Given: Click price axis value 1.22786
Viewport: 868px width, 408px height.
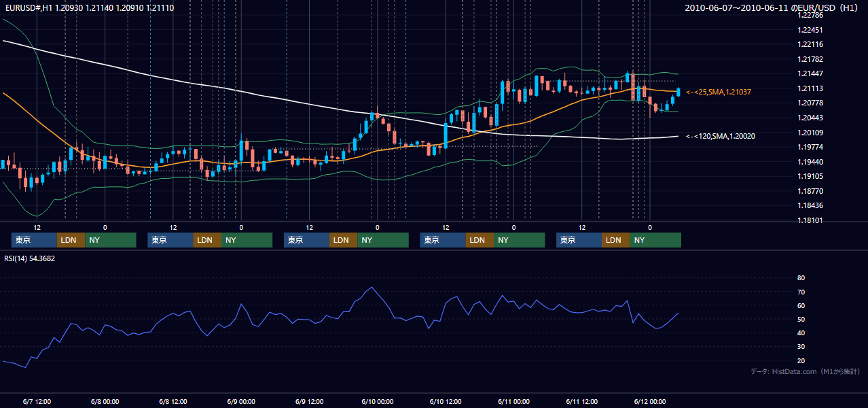Looking at the screenshot, I should tap(810, 15).
